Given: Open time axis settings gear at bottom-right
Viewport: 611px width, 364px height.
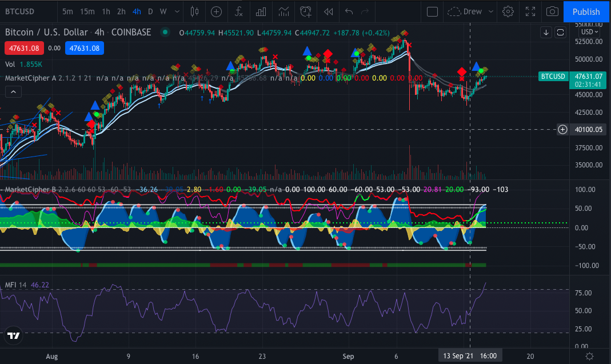Looking at the screenshot, I should (590, 356).
